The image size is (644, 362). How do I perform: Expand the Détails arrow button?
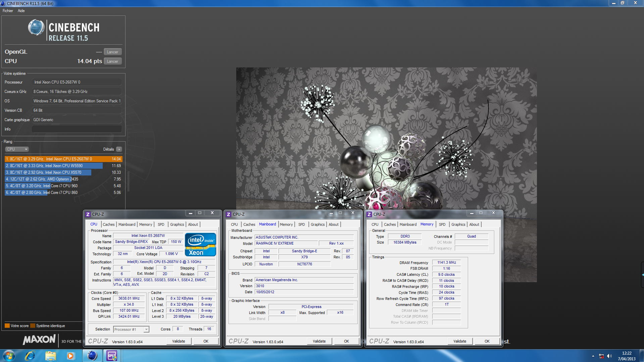point(119,149)
